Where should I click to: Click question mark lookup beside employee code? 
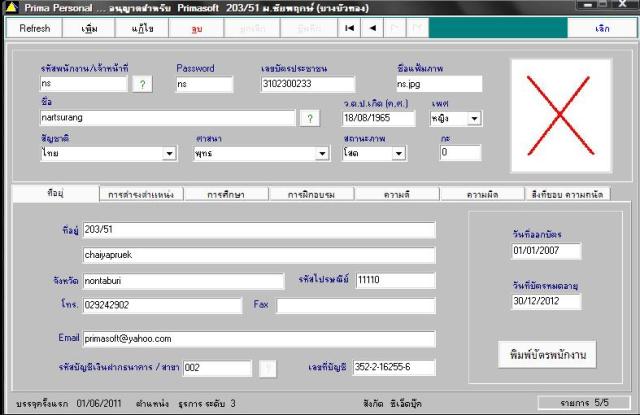(142, 84)
